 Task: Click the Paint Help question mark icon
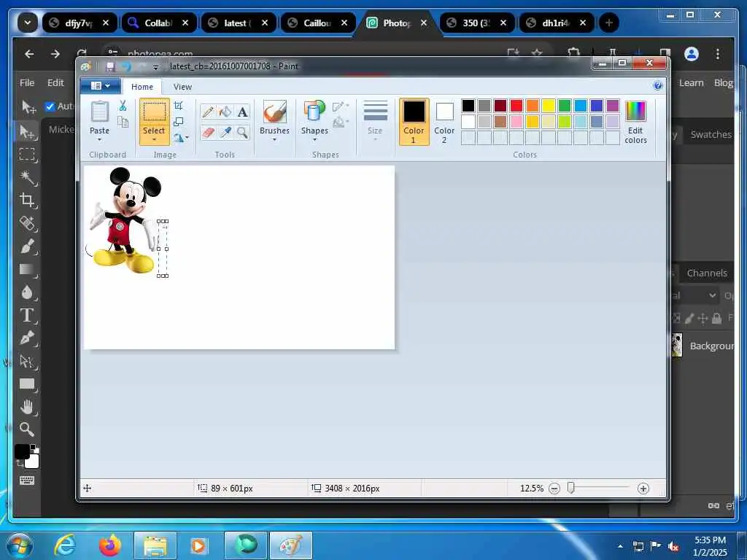coord(658,86)
